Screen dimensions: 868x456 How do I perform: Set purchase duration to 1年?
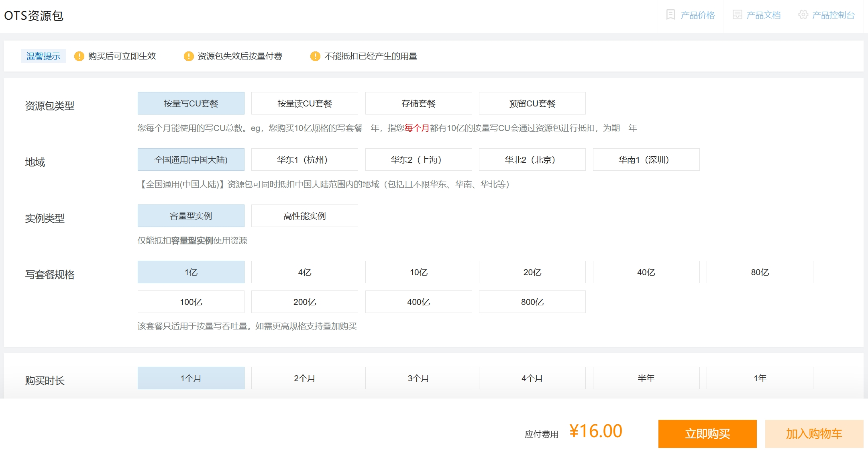click(x=760, y=378)
